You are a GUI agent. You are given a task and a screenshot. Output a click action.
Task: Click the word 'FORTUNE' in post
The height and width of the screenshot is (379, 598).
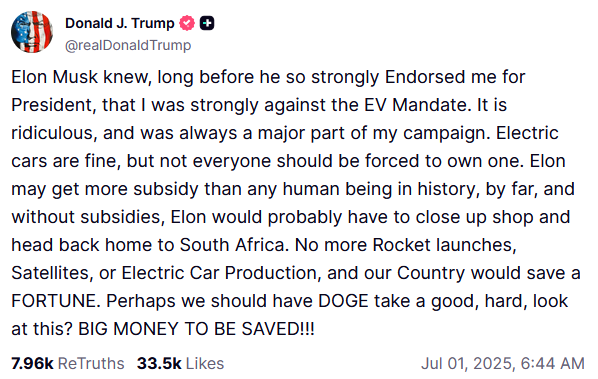(x=56, y=301)
